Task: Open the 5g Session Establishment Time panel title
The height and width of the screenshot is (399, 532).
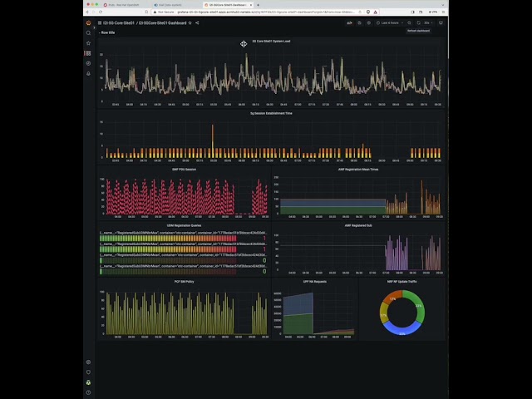Action: (x=271, y=113)
